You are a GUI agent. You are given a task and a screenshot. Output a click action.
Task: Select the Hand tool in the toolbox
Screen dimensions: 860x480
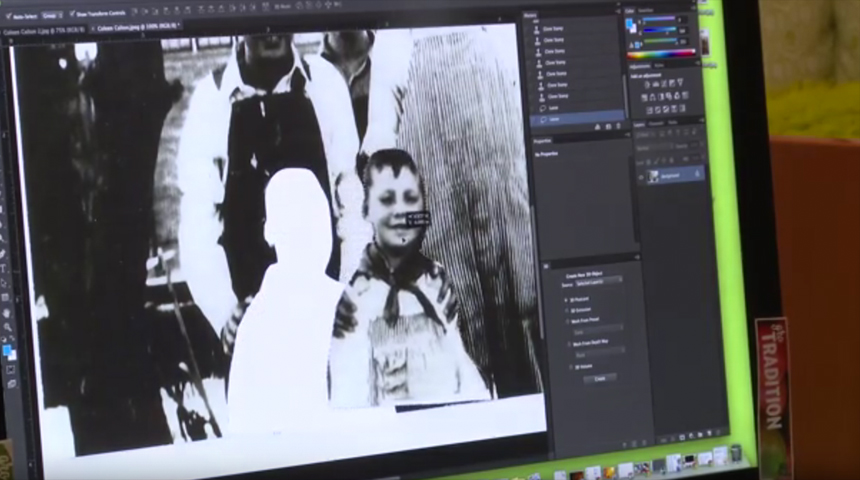[x=7, y=313]
